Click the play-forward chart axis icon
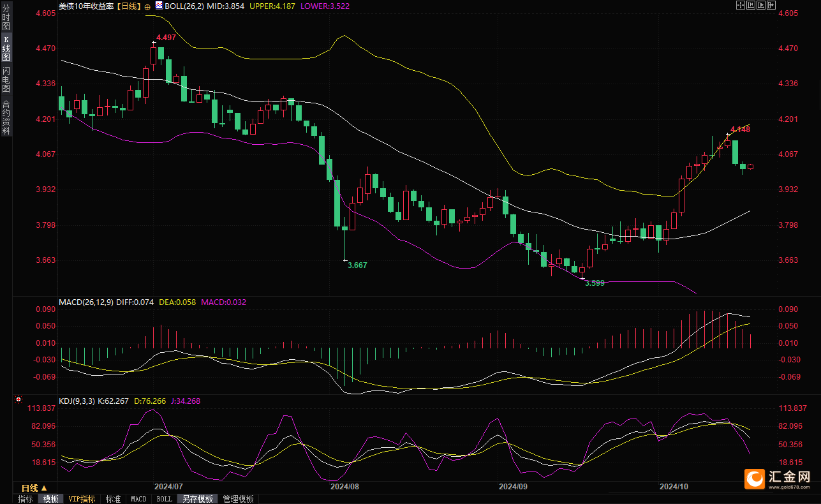The height and width of the screenshot is (504, 821). [x=761, y=5]
